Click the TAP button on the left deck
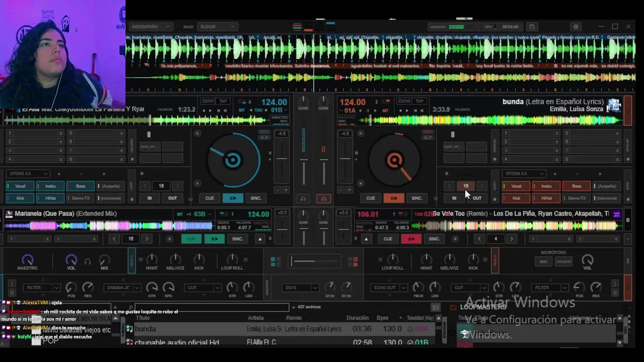 tap(223, 101)
